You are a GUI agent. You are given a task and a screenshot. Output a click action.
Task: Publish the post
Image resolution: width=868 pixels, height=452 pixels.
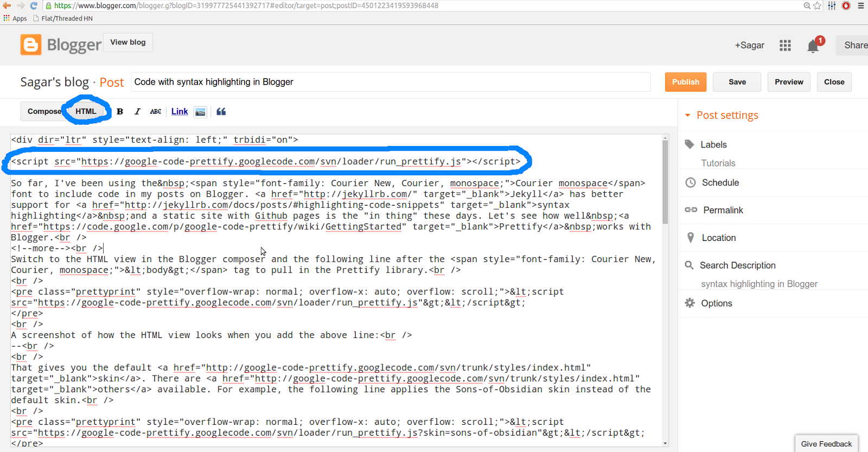pos(686,82)
